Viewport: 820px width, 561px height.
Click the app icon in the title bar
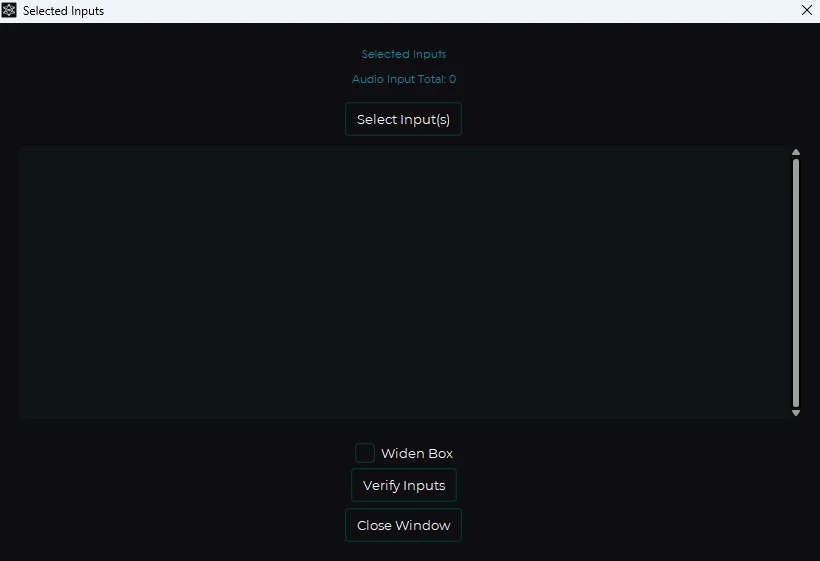9,11
